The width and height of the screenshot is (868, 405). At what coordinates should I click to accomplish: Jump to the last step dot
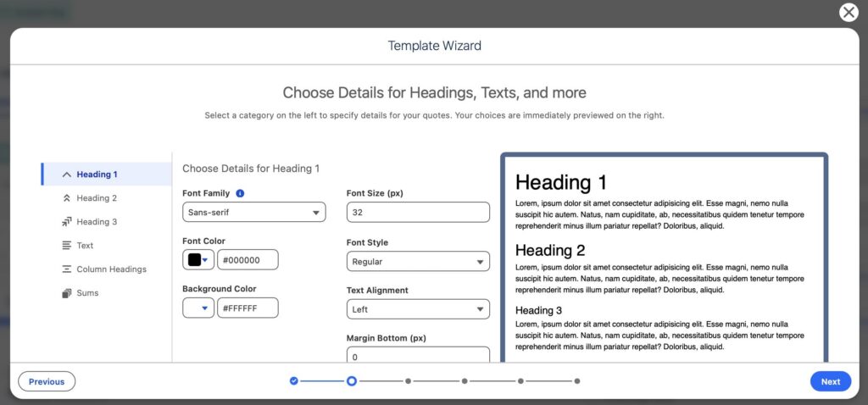(576, 380)
